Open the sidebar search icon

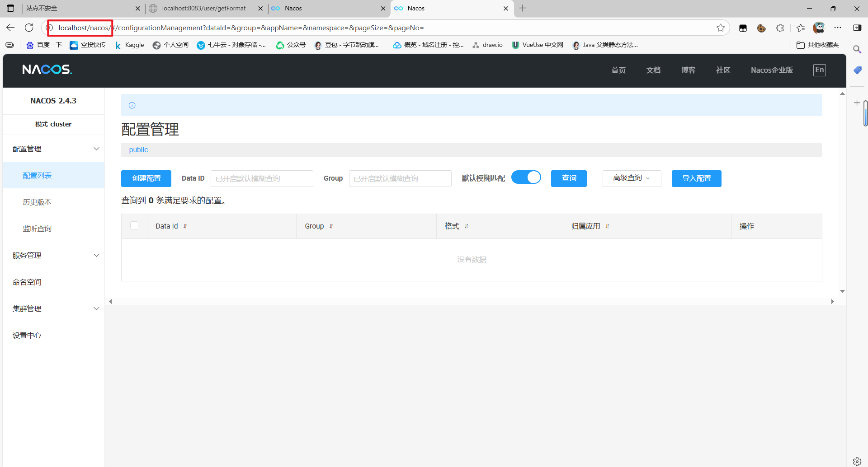(x=857, y=49)
